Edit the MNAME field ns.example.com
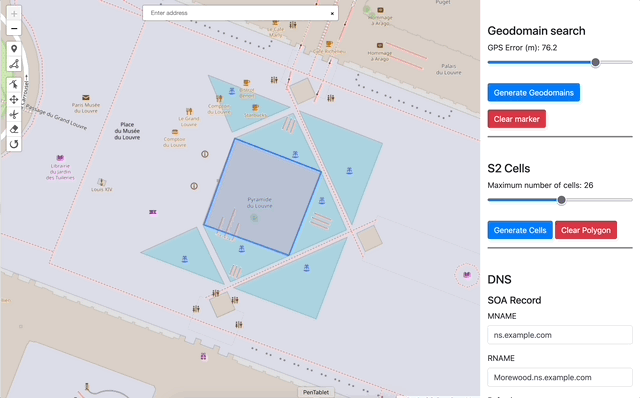This screenshot has width=640, height=398. [560, 335]
